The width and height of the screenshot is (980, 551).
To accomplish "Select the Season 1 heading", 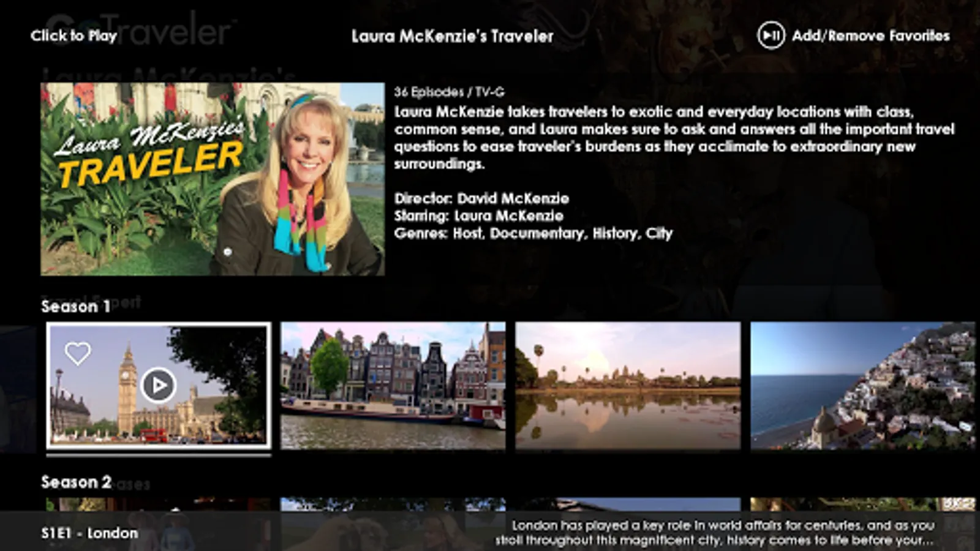I will tap(76, 306).
